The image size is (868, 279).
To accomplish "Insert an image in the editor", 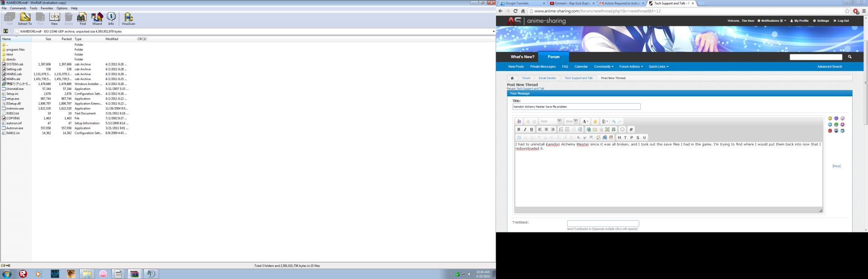I will click(607, 129).
